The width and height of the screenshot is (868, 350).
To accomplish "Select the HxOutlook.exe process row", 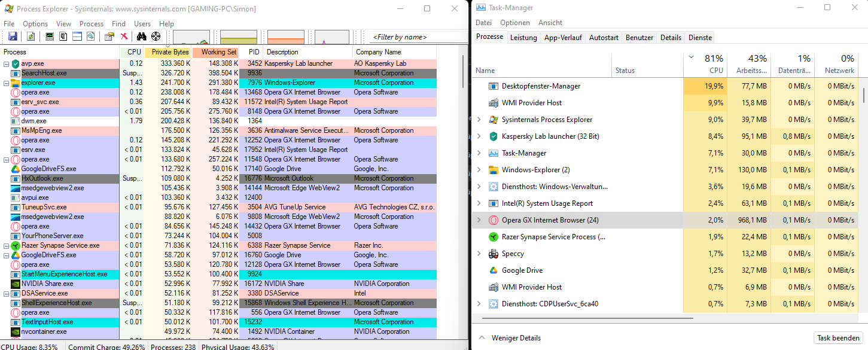I will [218, 178].
